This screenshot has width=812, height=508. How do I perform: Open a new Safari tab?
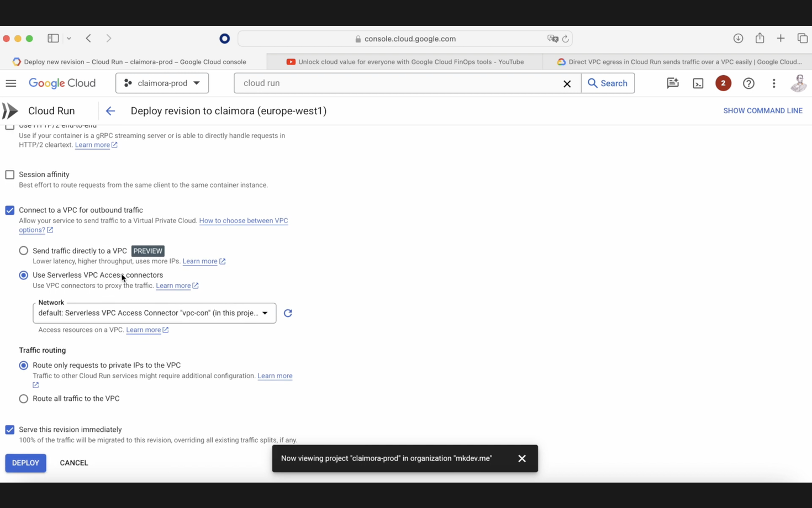[781, 39]
